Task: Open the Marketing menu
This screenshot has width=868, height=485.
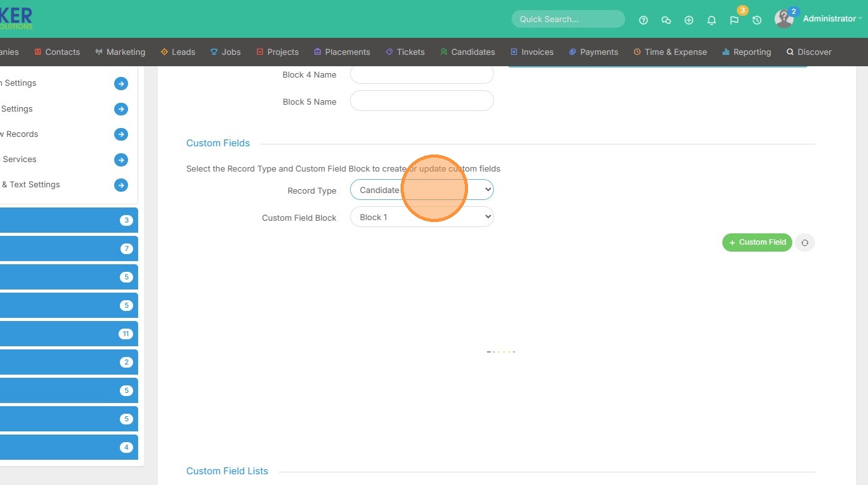Action: point(120,52)
